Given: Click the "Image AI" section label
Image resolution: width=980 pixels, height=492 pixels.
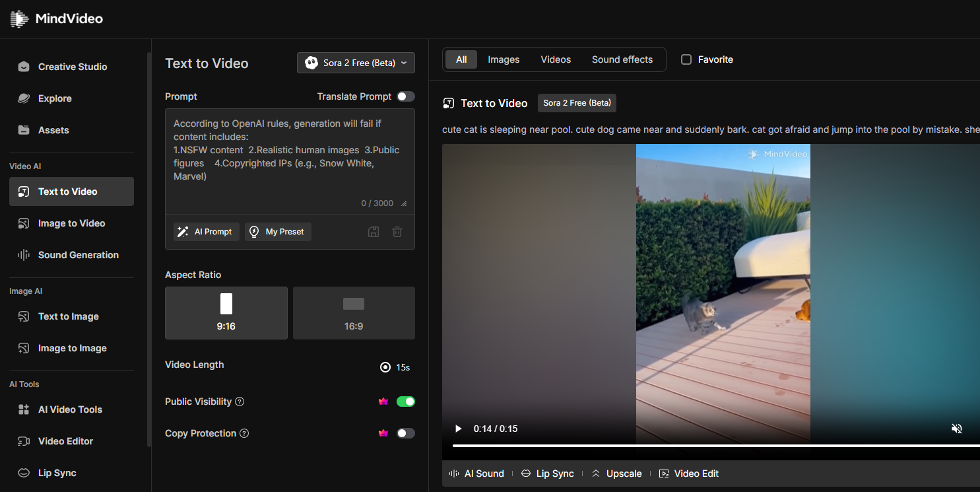Looking at the screenshot, I should 26,291.
